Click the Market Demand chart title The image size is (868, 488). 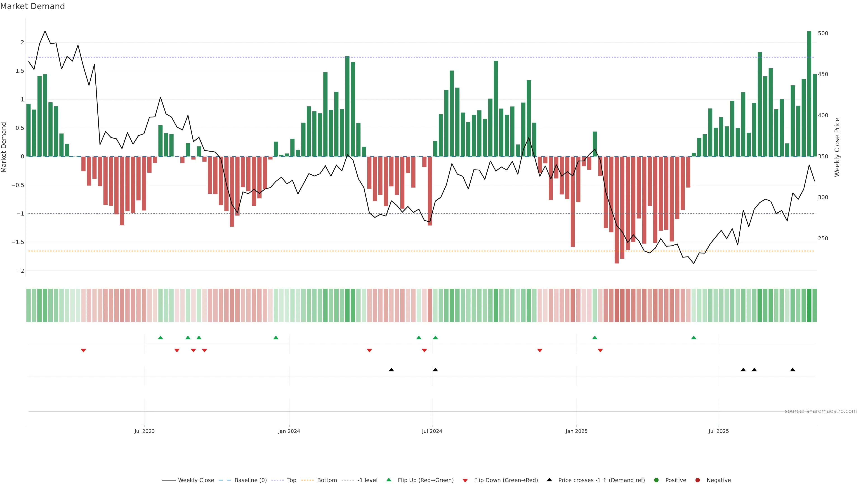[32, 6]
